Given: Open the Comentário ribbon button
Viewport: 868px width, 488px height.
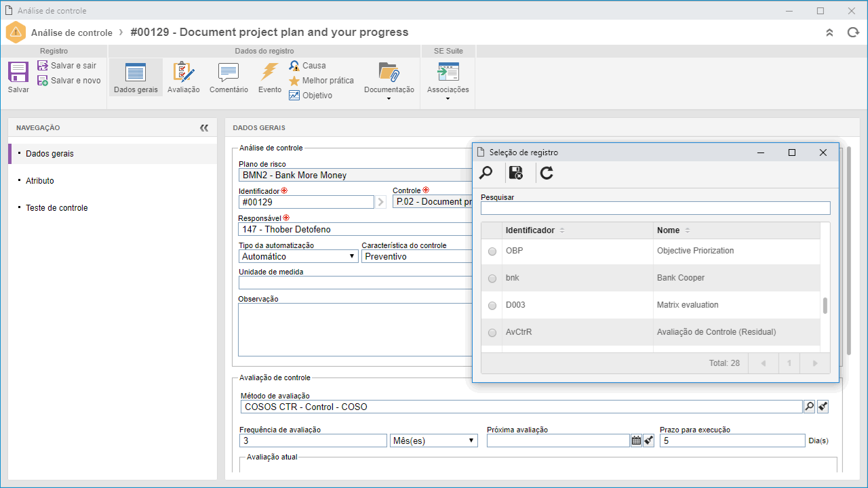Looking at the screenshot, I should (x=229, y=77).
